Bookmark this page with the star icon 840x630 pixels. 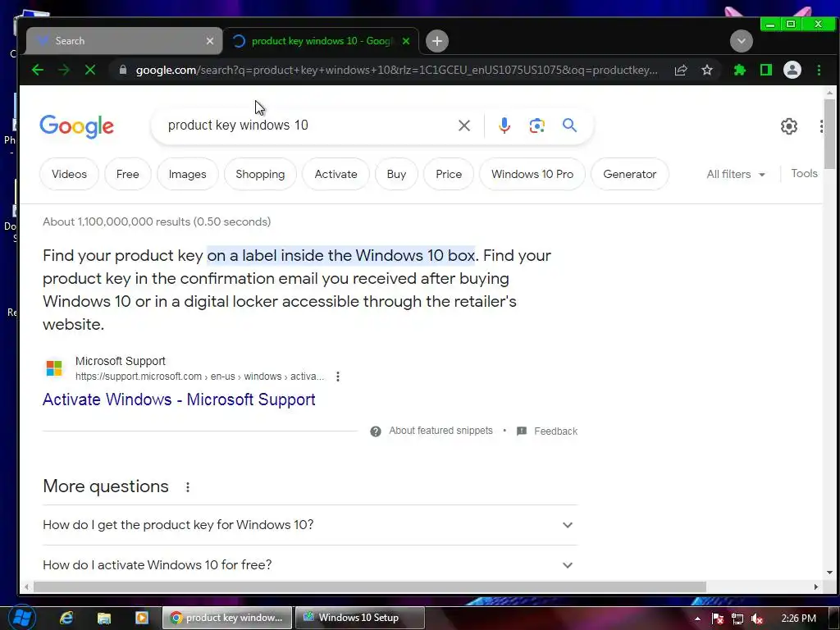coord(707,71)
